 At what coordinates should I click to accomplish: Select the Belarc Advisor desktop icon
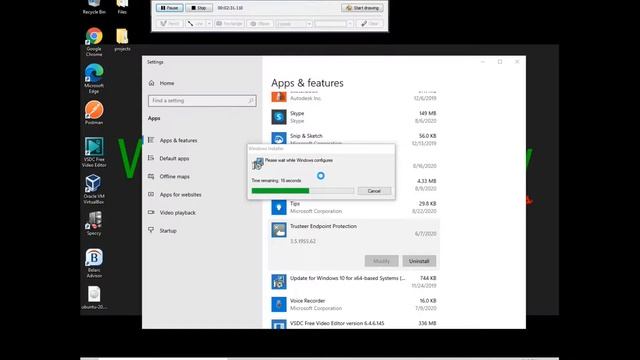click(x=94, y=263)
